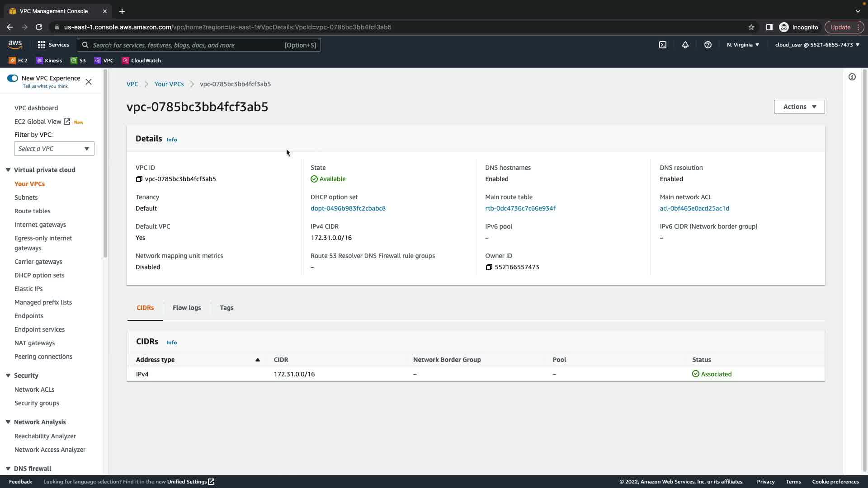Switch to the Tags tab
This screenshot has width=868, height=488.
[x=226, y=308]
